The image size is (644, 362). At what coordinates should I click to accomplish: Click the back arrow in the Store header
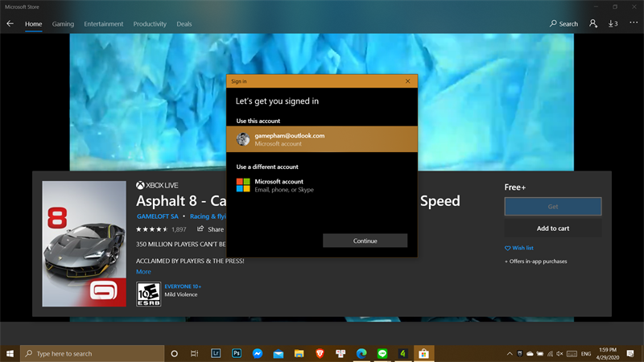10,24
